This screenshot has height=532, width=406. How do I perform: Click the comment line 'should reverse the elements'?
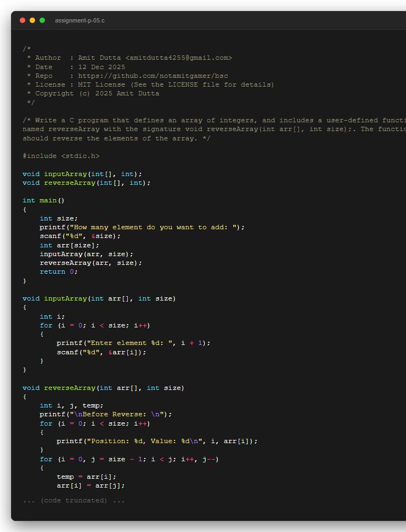pos(116,138)
